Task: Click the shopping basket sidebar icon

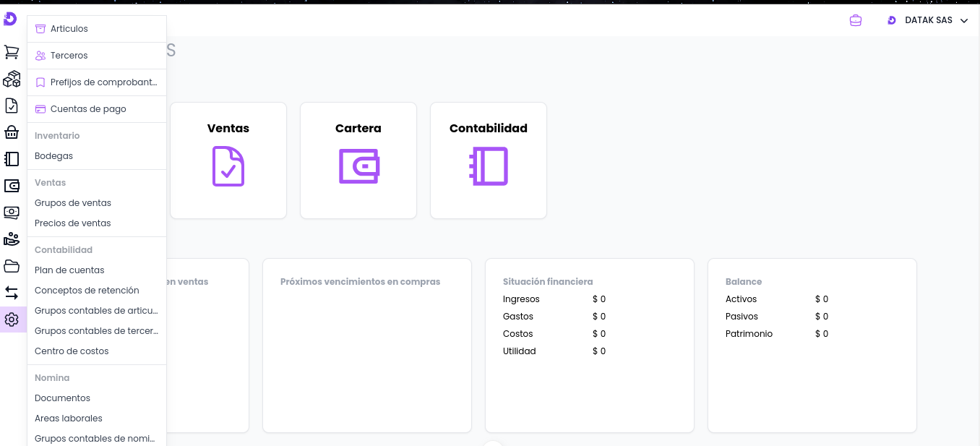Action: 12,132
